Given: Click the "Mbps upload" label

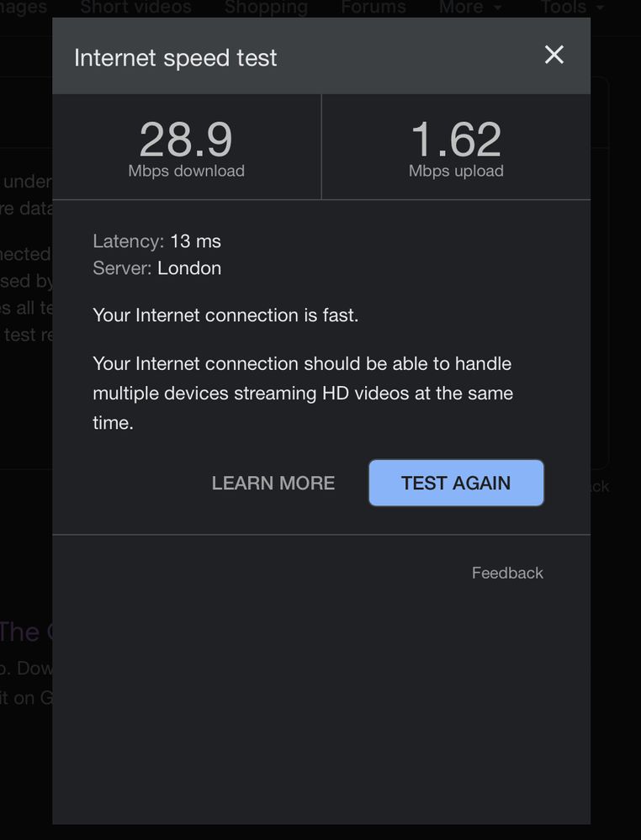Looking at the screenshot, I should click(x=456, y=171).
